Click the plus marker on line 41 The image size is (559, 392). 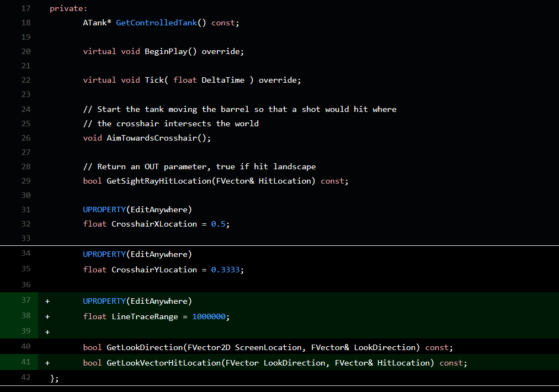pyautogui.click(x=47, y=363)
